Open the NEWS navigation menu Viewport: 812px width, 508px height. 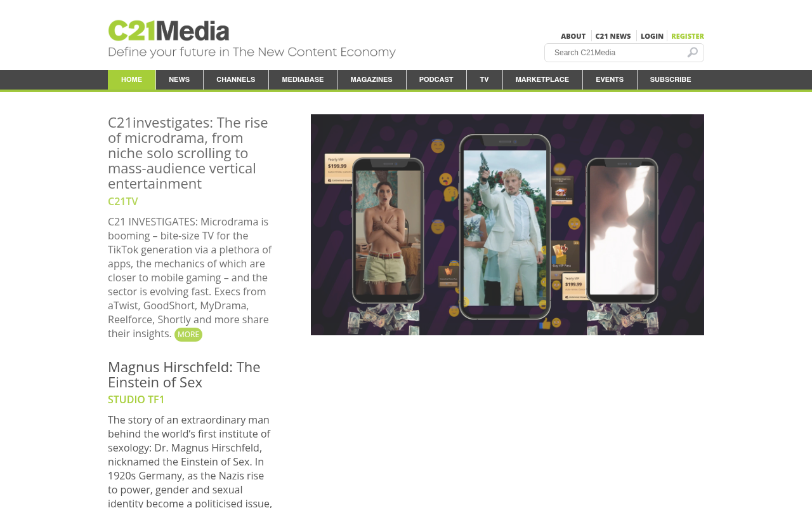pyautogui.click(x=180, y=79)
